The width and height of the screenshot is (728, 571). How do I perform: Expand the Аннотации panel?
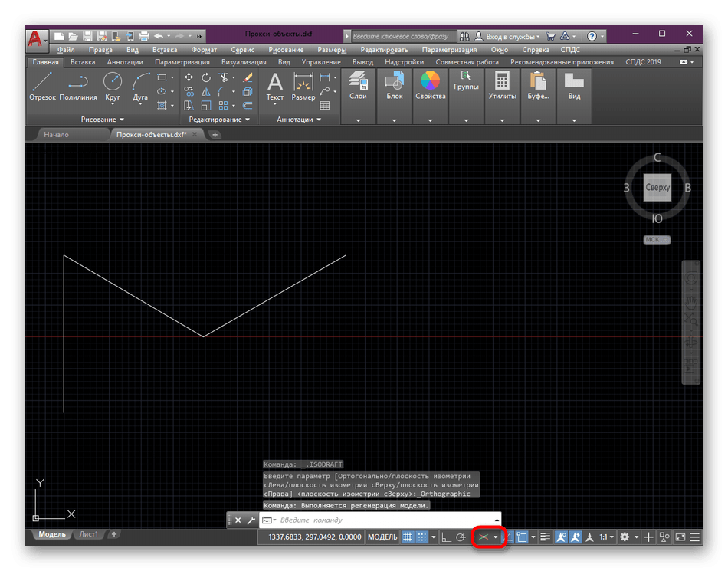coord(299,120)
